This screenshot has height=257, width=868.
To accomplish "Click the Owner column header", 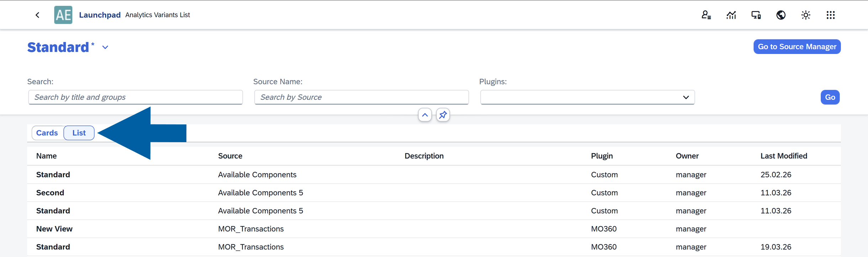I will point(687,156).
